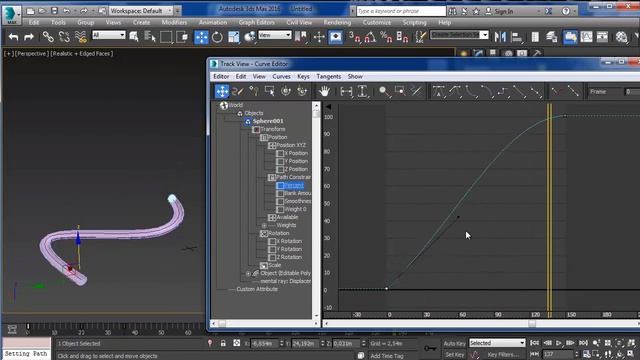Screen dimensions: 640x360
Task: Click the Mirror tool icon
Action: click(500, 37)
